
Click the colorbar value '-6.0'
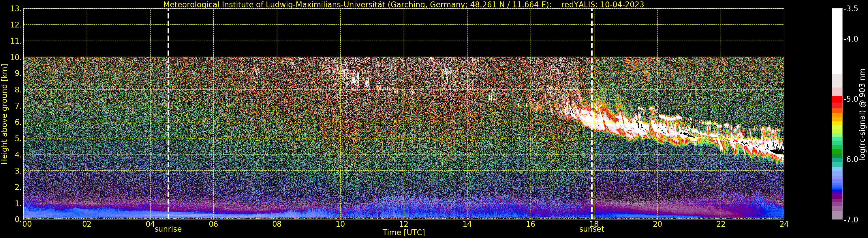click(851, 159)
